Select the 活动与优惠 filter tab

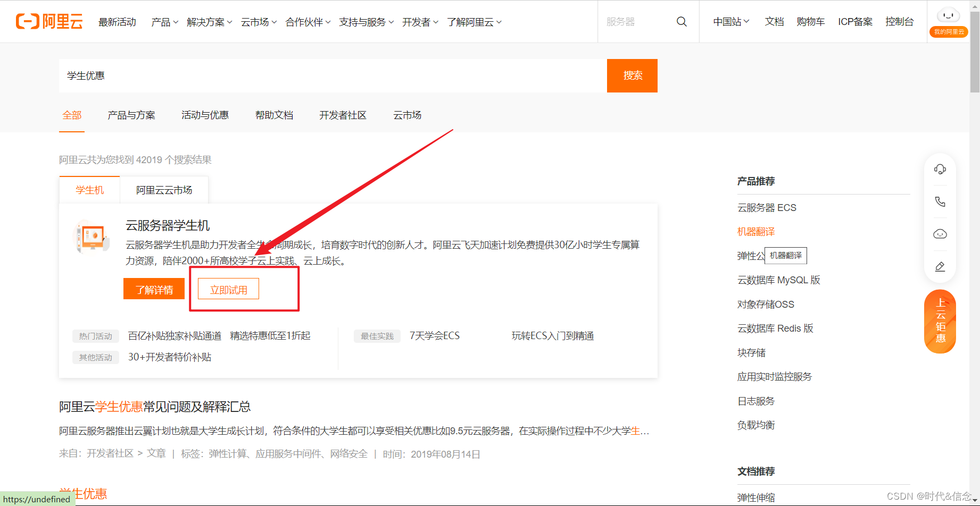[x=205, y=115]
